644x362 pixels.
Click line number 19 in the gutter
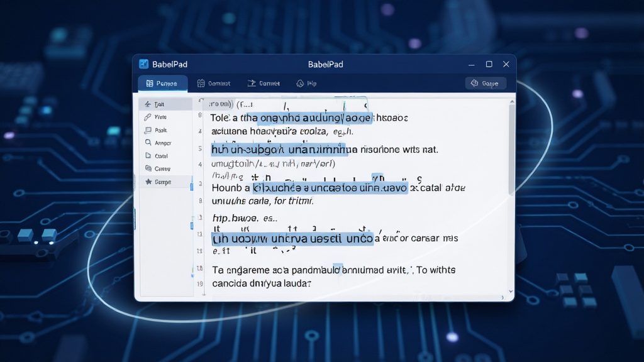[200, 283]
